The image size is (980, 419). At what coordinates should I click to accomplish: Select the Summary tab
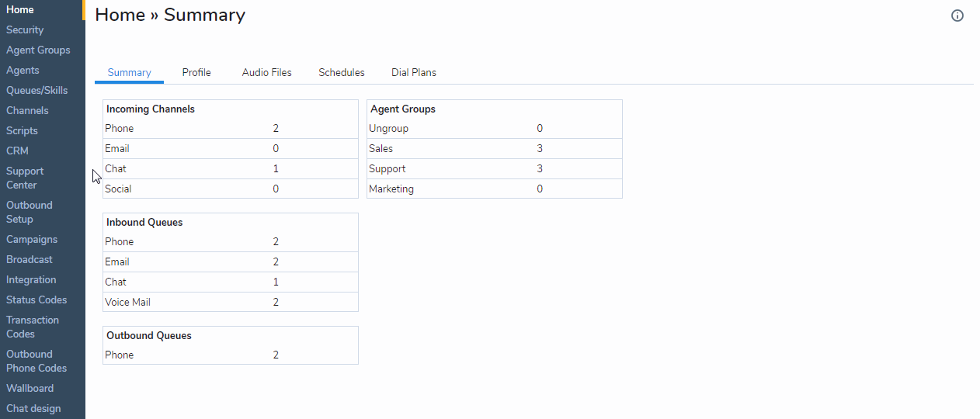[x=129, y=72]
